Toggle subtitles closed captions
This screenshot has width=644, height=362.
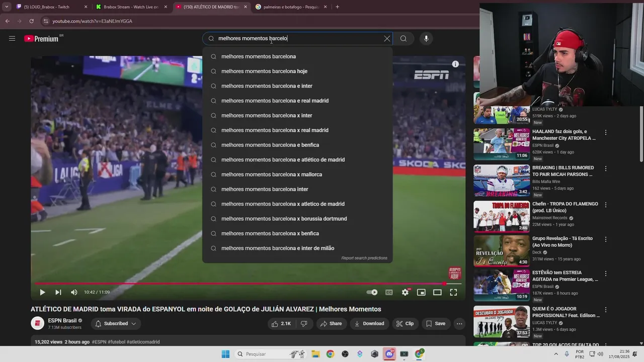click(x=389, y=292)
